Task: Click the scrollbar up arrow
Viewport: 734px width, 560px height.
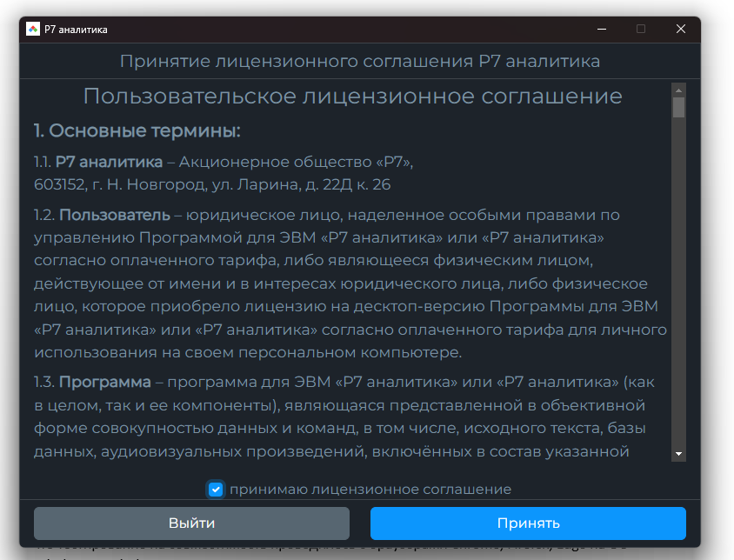Action: [x=678, y=90]
